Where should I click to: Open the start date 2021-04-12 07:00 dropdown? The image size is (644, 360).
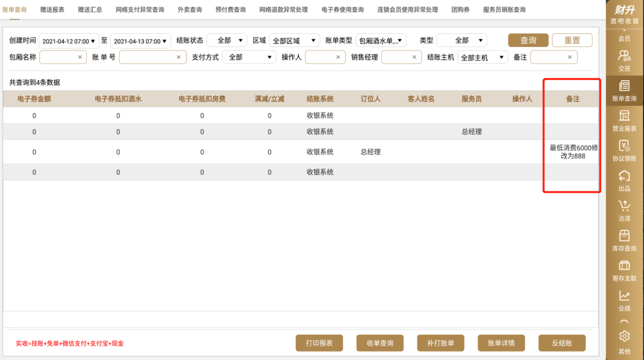pos(69,41)
